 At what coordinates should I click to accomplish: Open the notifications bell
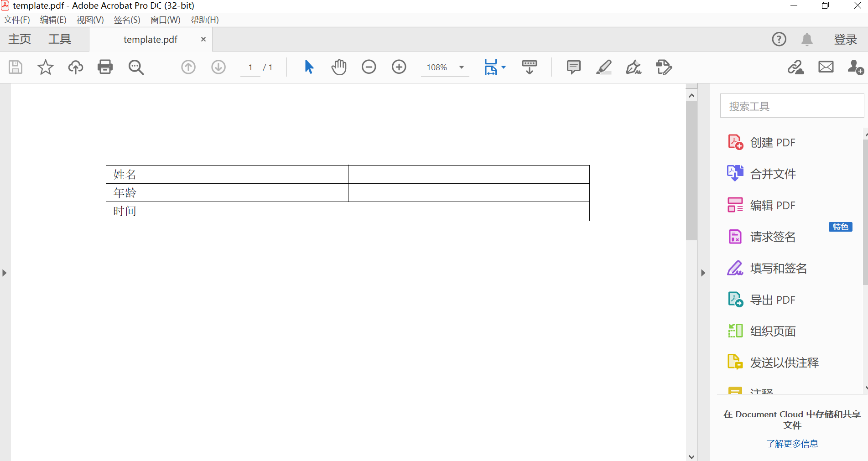(807, 39)
